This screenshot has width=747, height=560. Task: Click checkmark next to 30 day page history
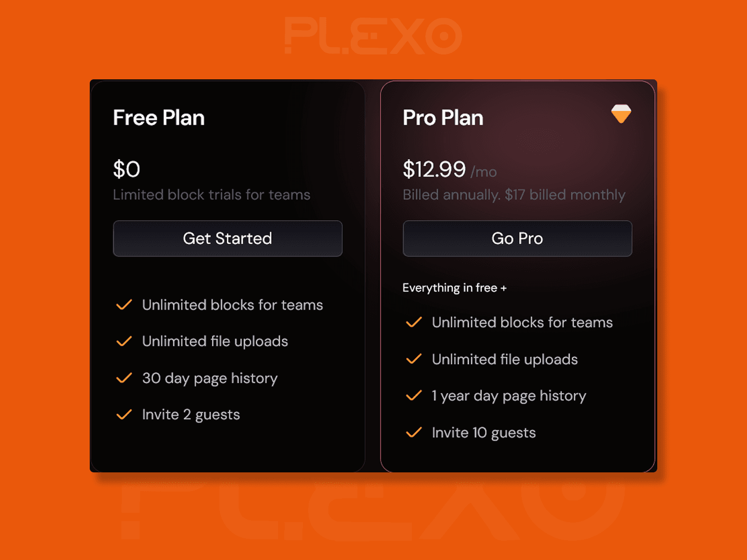pos(124,378)
